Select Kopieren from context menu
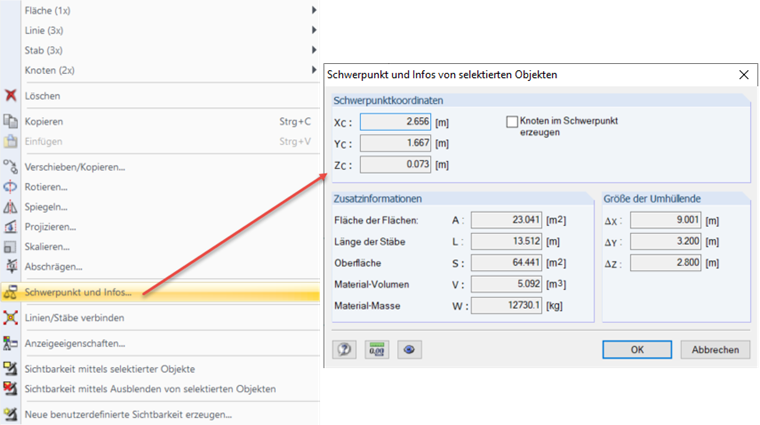 (160, 121)
